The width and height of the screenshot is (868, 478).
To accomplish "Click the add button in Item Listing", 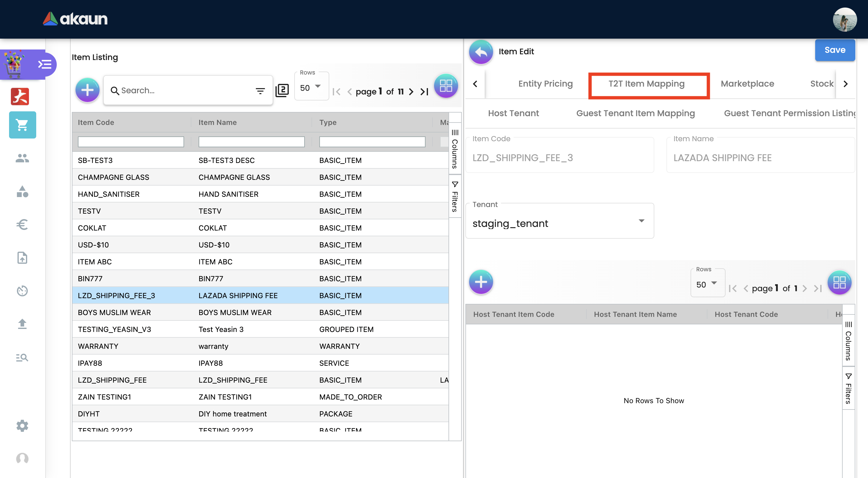I will [87, 90].
